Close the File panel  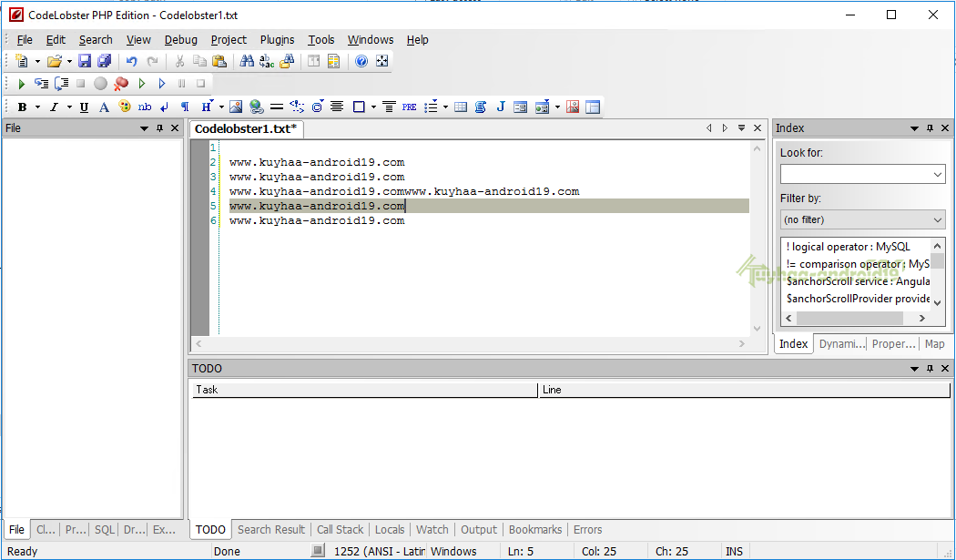[175, 128]
